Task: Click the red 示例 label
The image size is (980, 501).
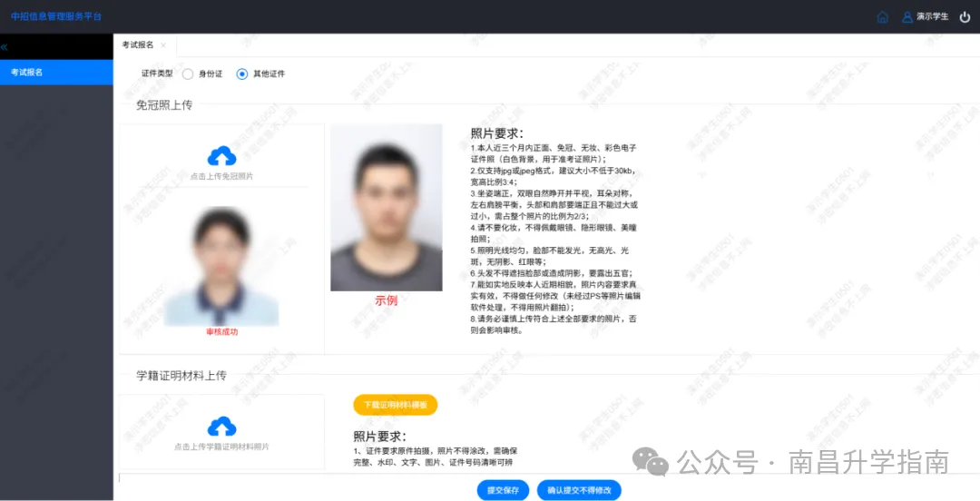Action: (x=387, y=300)
